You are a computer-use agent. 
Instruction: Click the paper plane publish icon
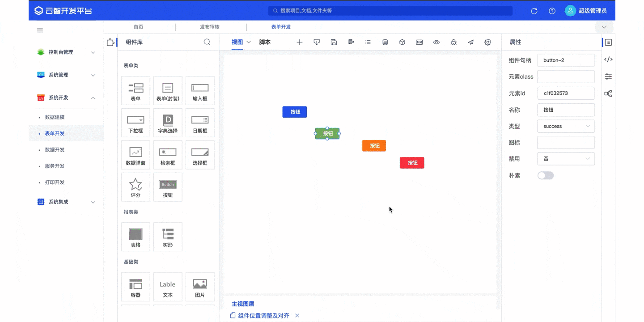470,42
